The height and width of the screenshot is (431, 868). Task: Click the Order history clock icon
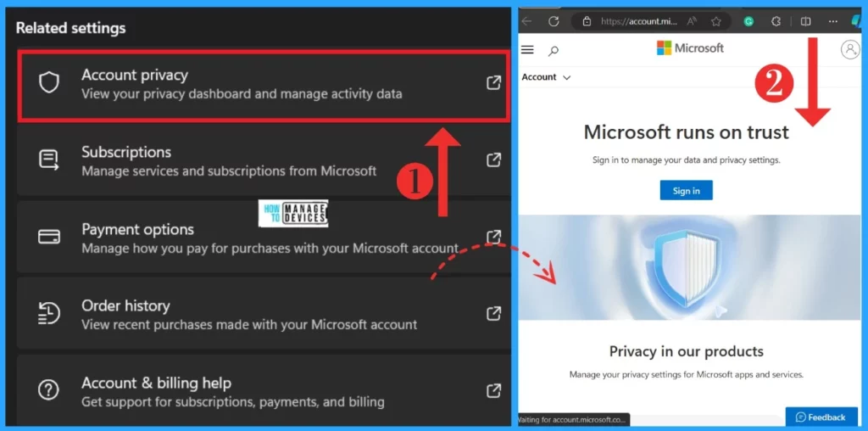coord(48,313)
